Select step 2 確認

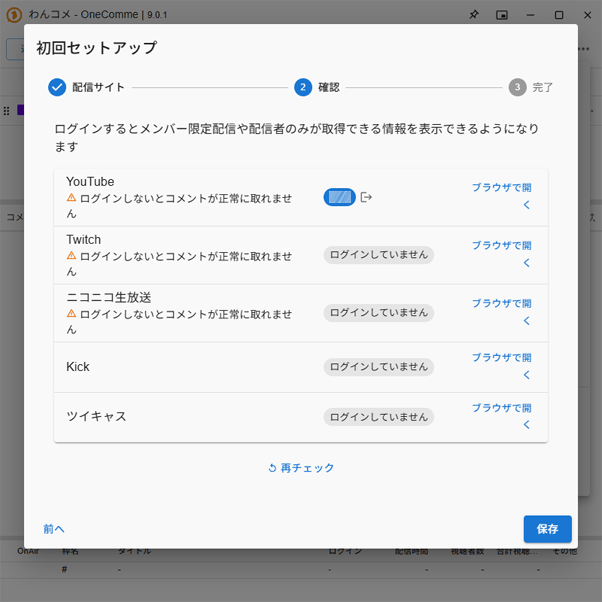click(x=317, y=87)
